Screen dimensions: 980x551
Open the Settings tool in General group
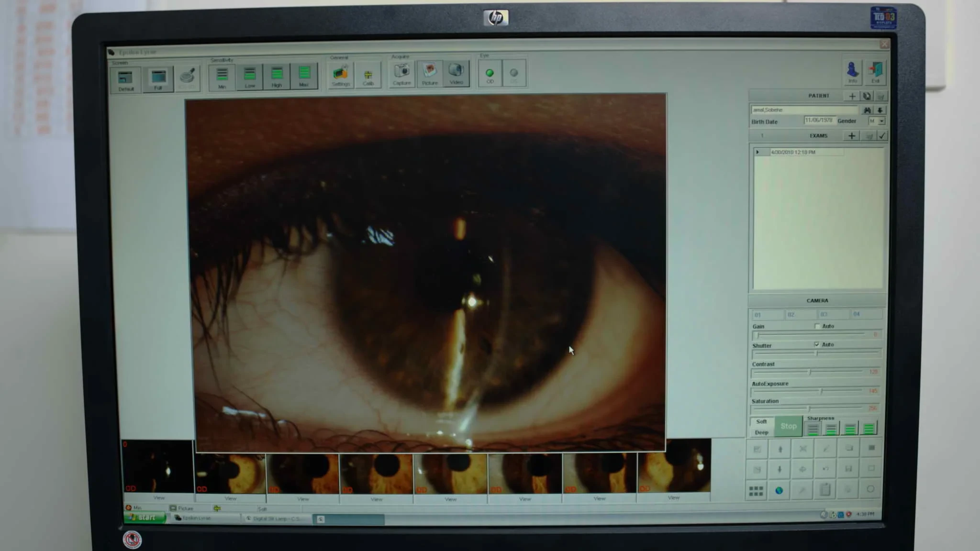pyautogui.click(x=340, y=74)
